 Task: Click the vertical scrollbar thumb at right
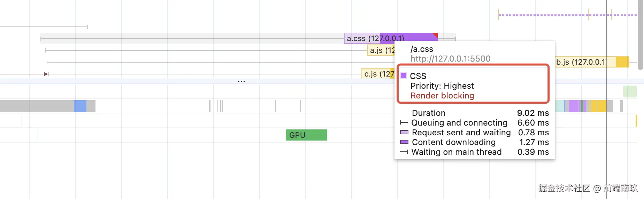[641, 35]
